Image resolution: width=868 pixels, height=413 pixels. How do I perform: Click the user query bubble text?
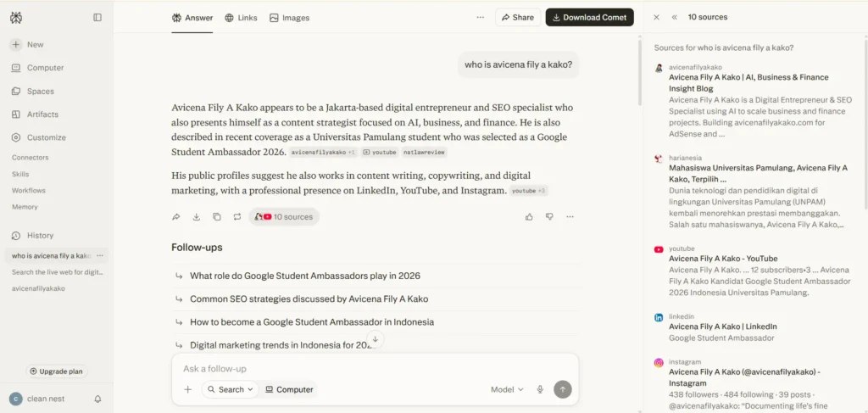click(518, 64)
